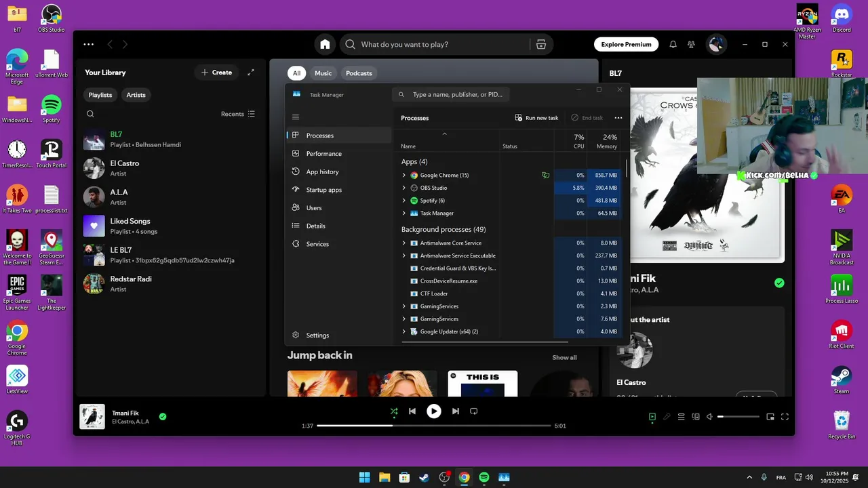Expand Antimalware Core Service row
Viewport: 868px width, 488px height.
[x=404, y=243]
